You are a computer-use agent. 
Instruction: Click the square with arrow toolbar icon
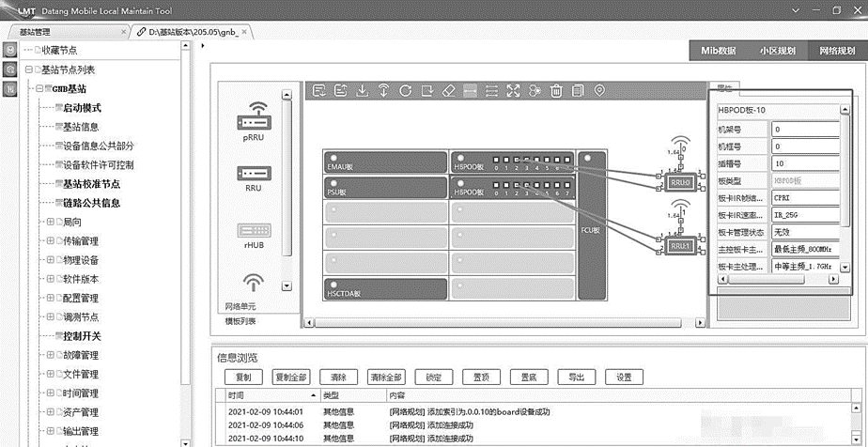[426, 91]
